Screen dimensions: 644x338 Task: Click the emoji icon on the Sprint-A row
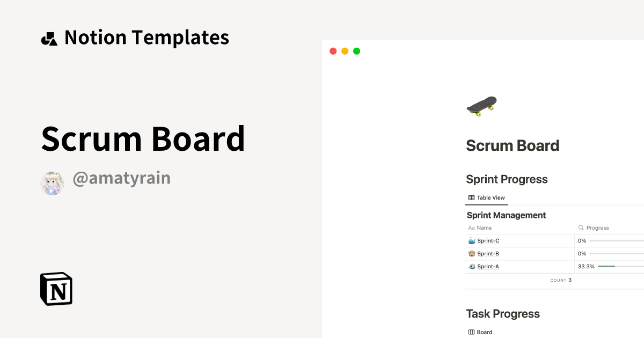[472, 266]
